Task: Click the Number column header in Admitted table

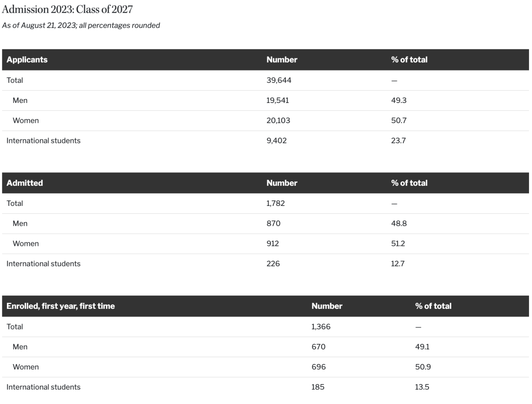Action: pyautogui.click(x=282, y=183)
